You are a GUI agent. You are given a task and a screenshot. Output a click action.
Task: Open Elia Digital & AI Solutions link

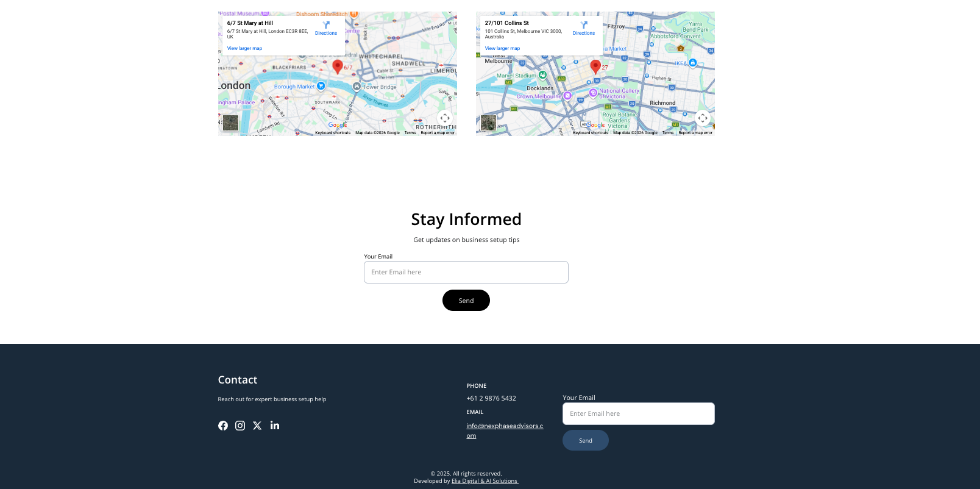485,481
